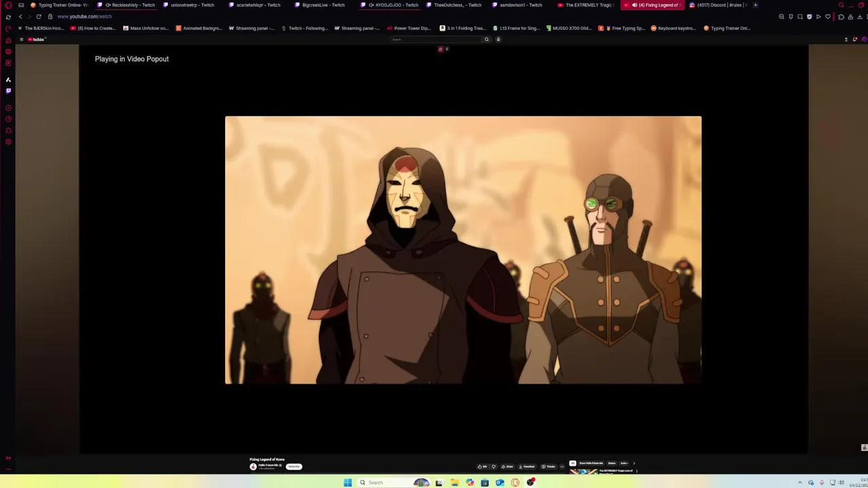This screenshot has width=868, height=488.
Task: Open Outlook from the taskbar
Action: click(x=500, y=483)
